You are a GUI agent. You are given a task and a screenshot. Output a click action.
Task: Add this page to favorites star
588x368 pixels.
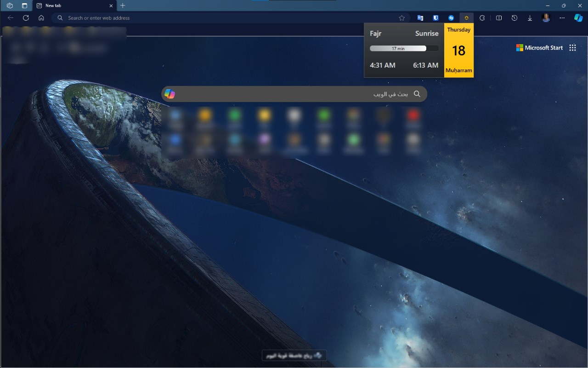tap(402, 18)
